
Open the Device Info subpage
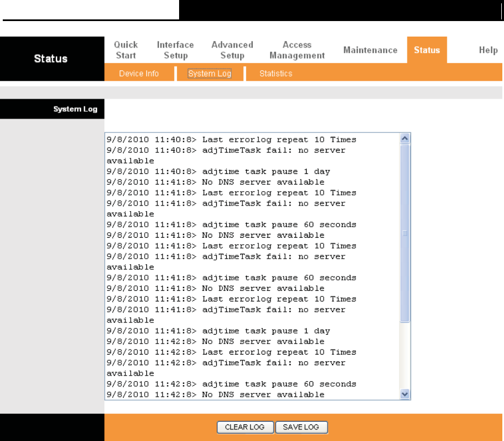(x=139, y=74)
